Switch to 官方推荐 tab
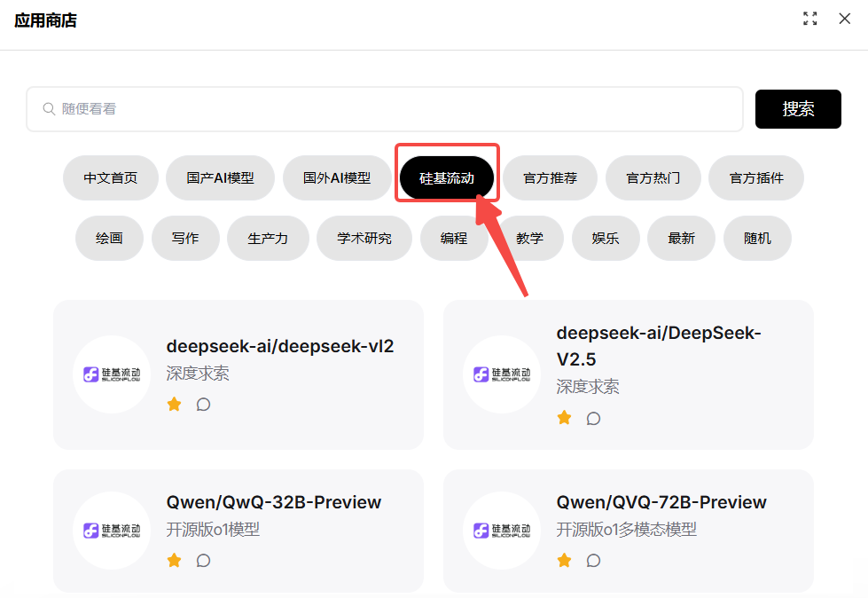 point(551,177)
